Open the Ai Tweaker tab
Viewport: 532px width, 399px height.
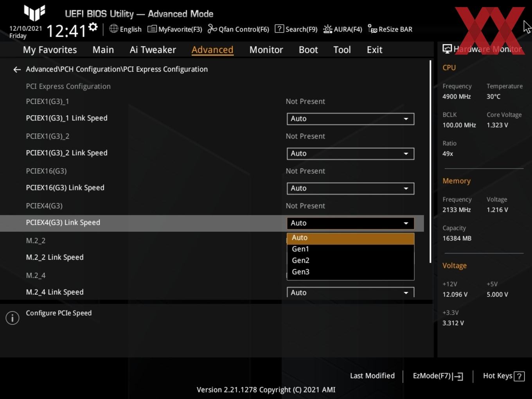pyautogui.click(x=153, y=50)
